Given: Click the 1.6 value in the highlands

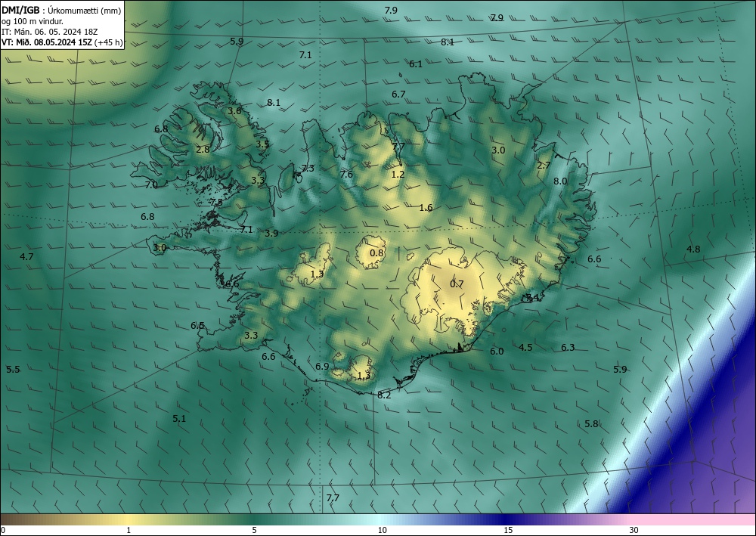Looking at the screenshot, I should tap(426, 208).
